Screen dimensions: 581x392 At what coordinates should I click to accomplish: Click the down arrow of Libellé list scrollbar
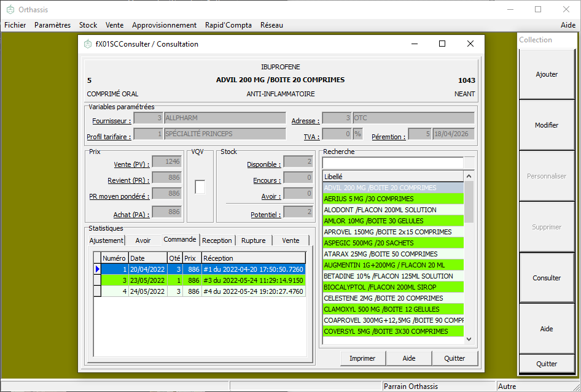469,339
